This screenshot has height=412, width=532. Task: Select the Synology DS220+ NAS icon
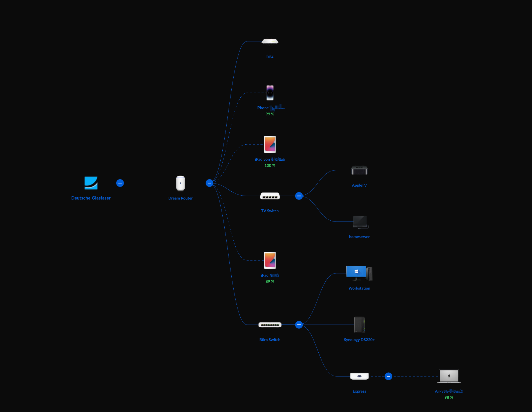click(x=359, y=325)
